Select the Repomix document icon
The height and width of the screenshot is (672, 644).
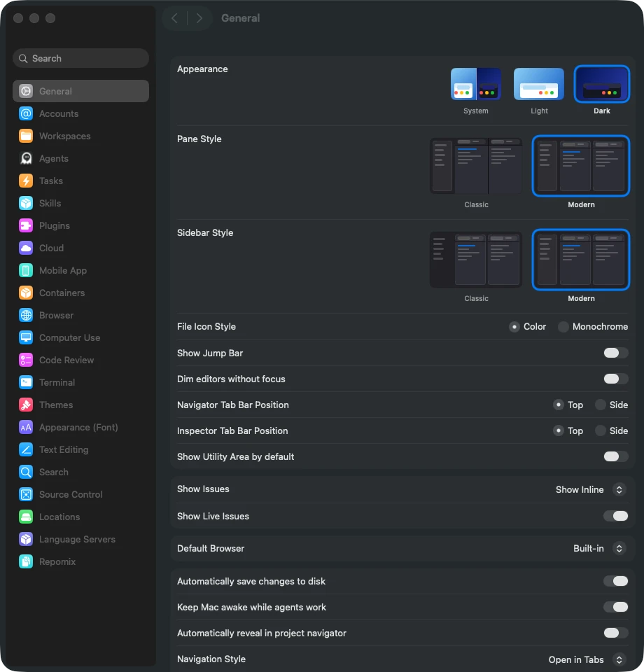[26, 561]
